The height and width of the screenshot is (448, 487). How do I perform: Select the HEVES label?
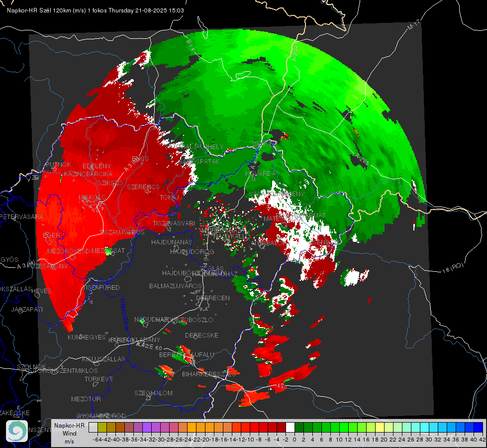coord(42,291)
